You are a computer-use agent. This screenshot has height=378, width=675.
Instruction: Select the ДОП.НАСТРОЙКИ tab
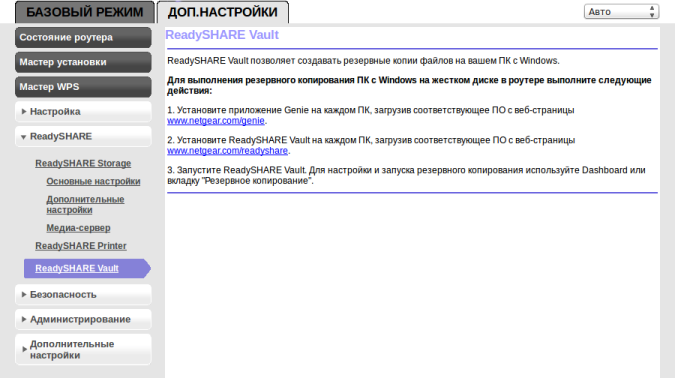coord(223,12)
